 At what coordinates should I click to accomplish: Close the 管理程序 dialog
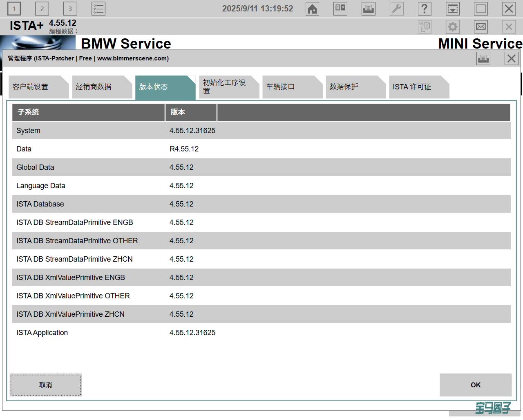(x=511, y=59)
